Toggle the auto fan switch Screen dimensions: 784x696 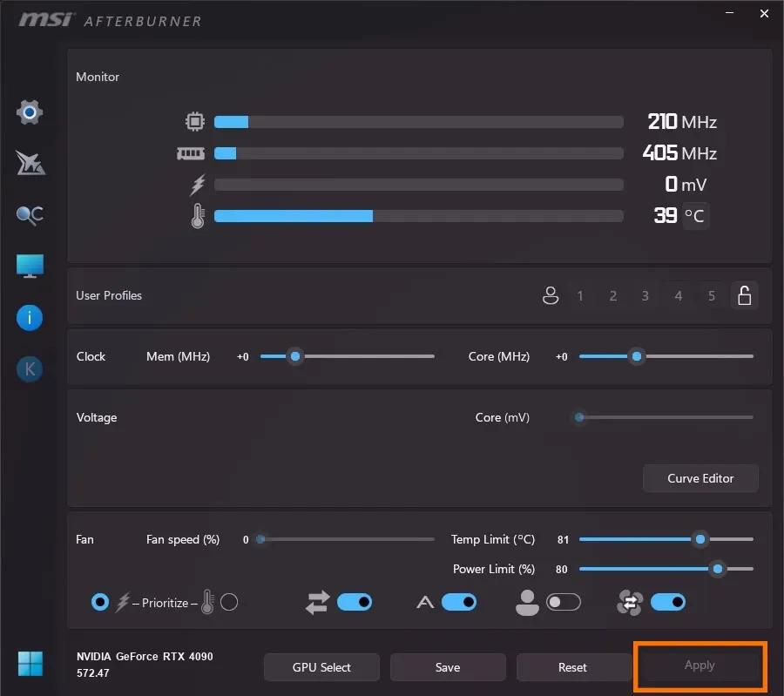459,602
